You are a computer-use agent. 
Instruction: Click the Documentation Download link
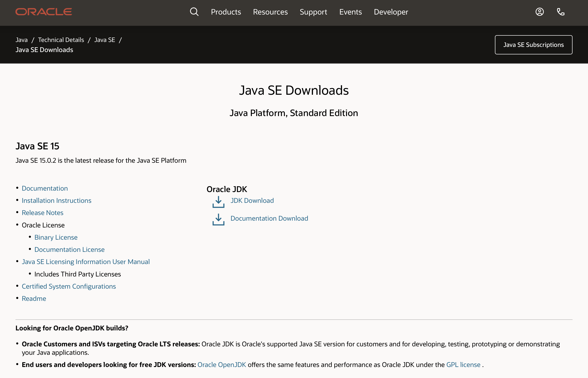click(269, 218)
